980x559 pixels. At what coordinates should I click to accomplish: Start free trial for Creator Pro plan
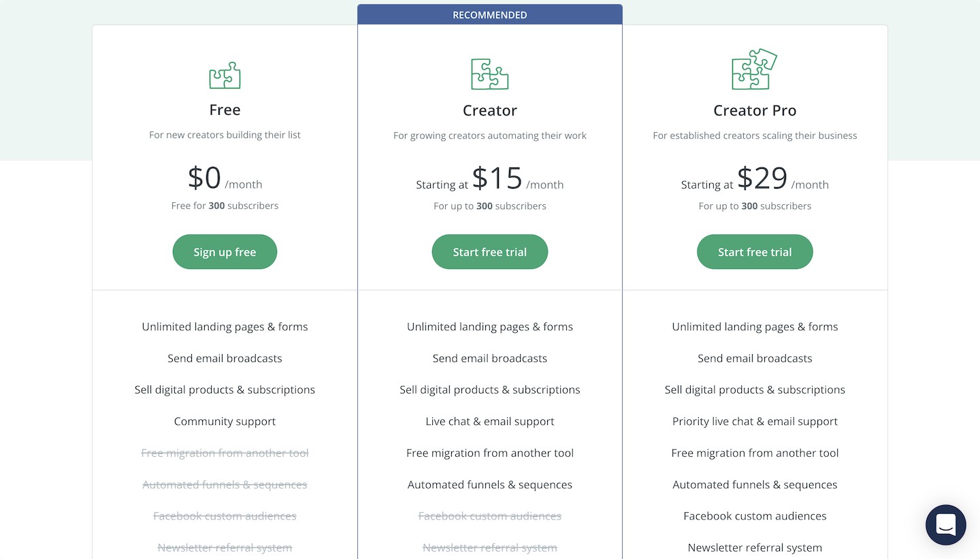pos(755,252)
